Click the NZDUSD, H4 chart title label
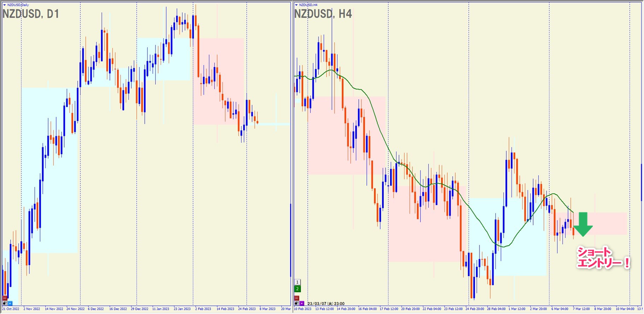The image size is (644, 314). (x=323, y=14)
